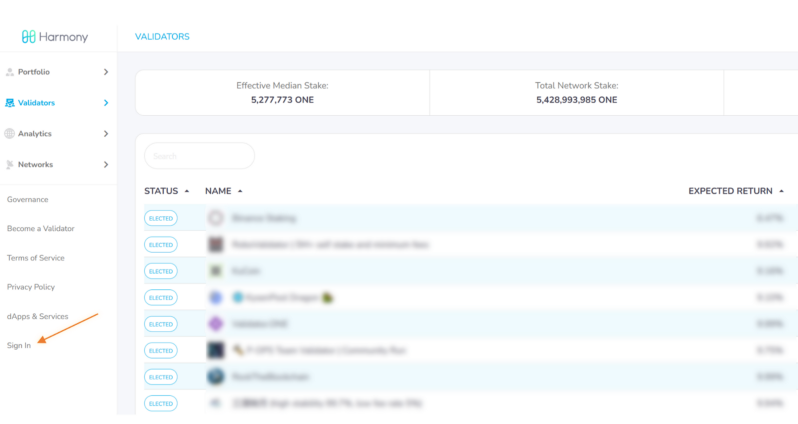
Task: Open the Governance link
Action: 27,200
